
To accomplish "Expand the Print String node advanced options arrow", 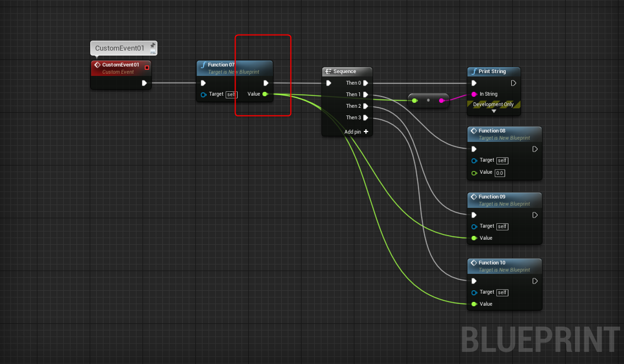I will 494,112.
